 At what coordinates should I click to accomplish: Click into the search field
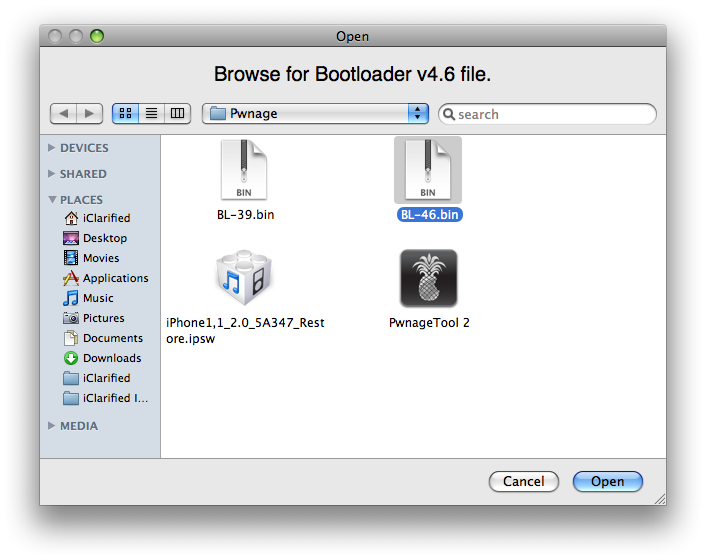[x=553, y=114]
